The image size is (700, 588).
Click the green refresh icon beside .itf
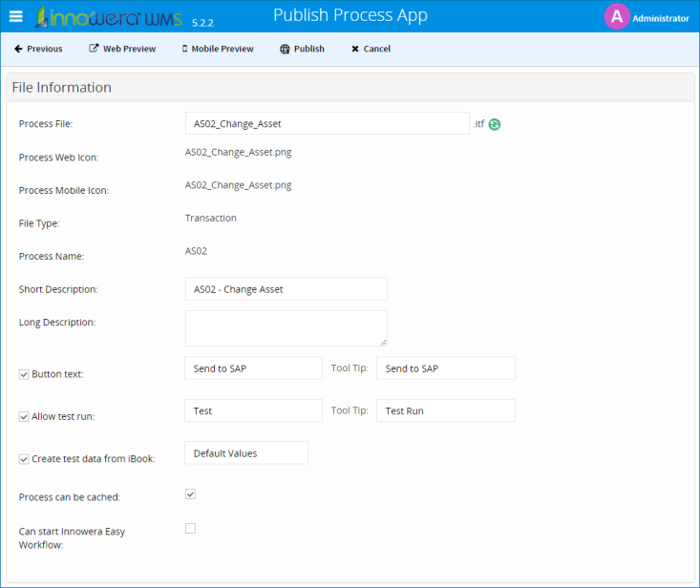494,124
